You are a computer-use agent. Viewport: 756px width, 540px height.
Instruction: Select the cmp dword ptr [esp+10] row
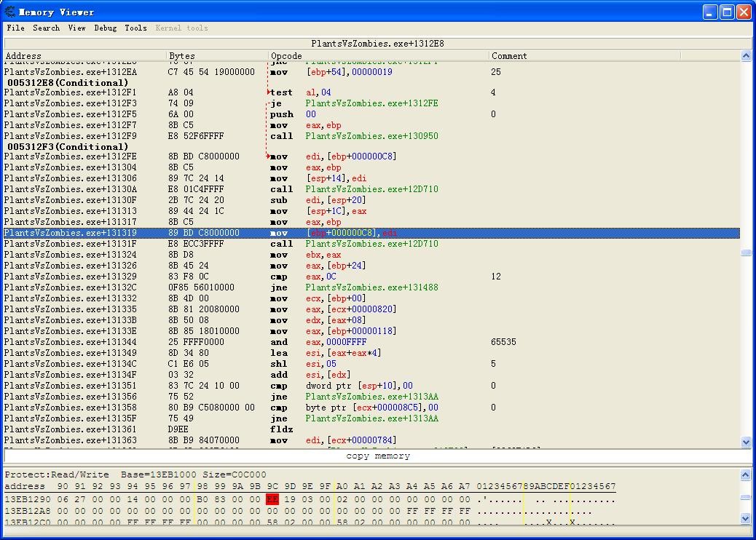(371, 386)
